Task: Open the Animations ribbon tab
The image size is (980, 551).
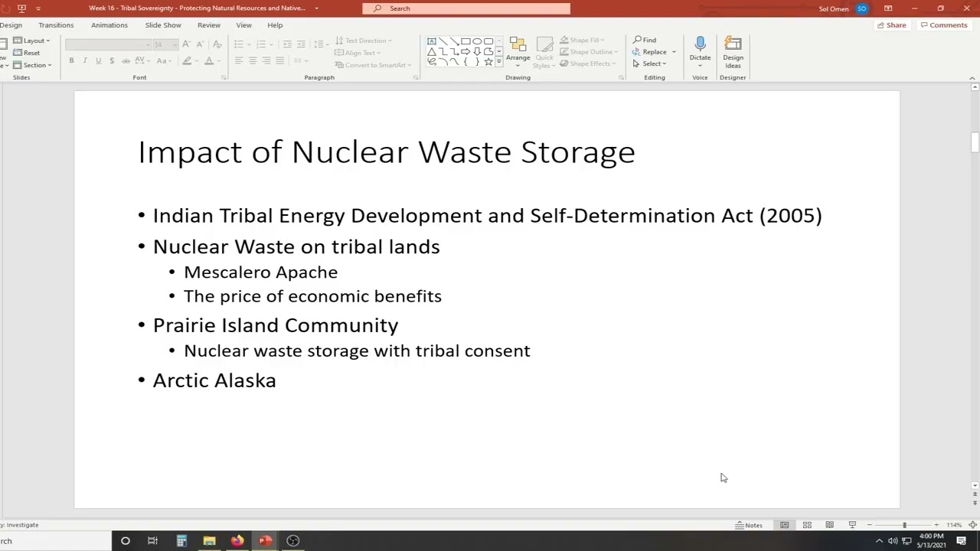Action: (109, 25)
